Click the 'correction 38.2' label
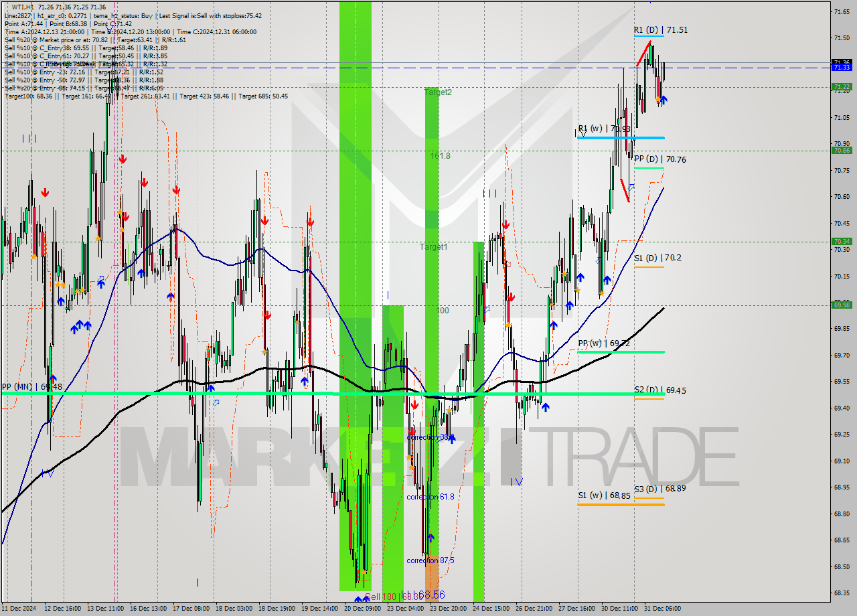The height and width of the screenshot is (616, 857). (x=431, y=437)
